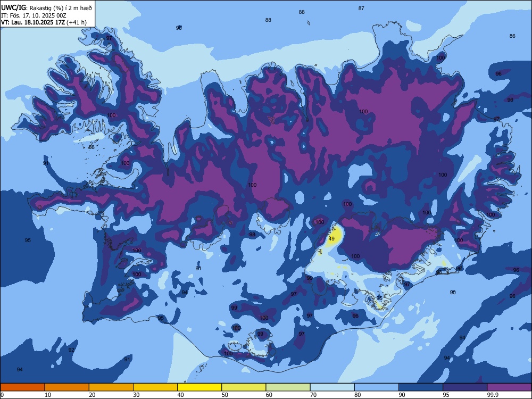
Task: Choose the purple above-99.9 legend swatch
Action: (x=510, y=387)
